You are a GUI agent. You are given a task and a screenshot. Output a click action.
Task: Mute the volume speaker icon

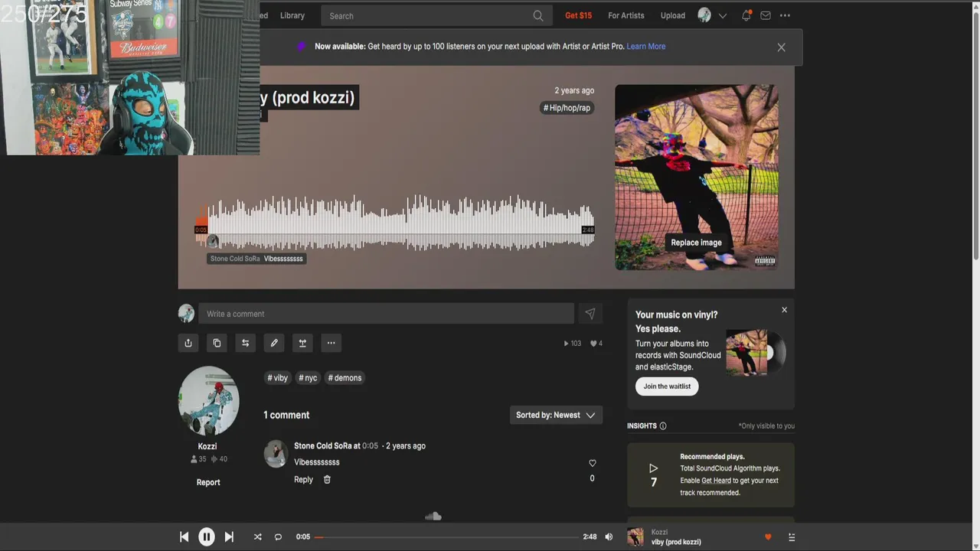(609, 537)
